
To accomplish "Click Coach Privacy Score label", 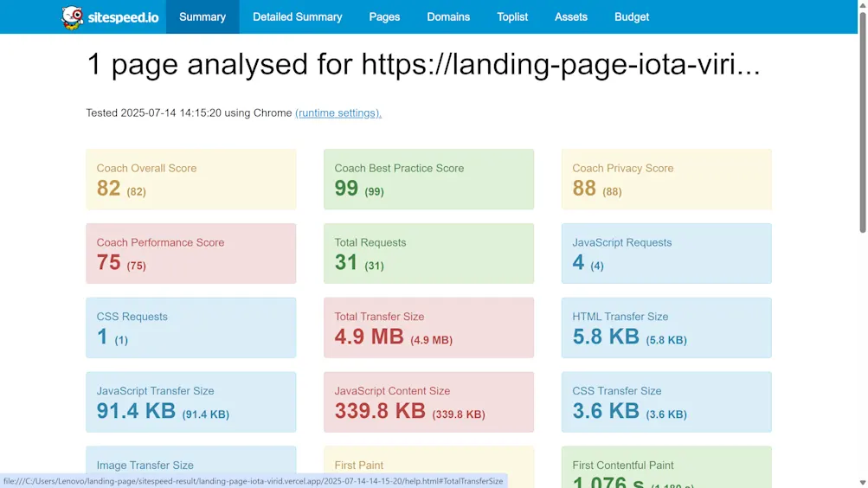I will [623, 168].
